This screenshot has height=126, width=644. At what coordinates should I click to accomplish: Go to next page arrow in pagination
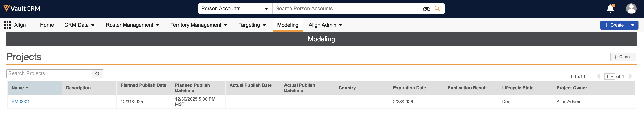tap(631, 76)
